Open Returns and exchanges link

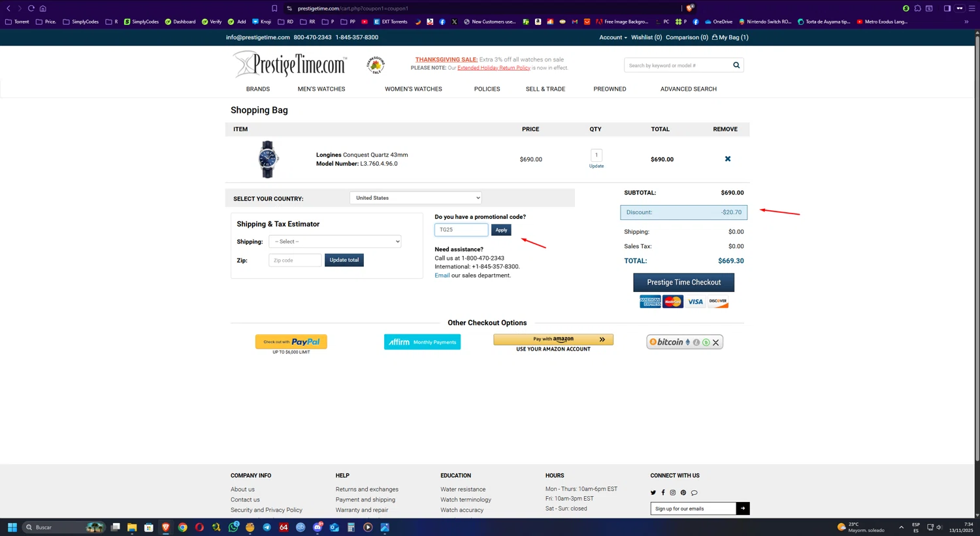pyautogui.click(x=367, y=490)
